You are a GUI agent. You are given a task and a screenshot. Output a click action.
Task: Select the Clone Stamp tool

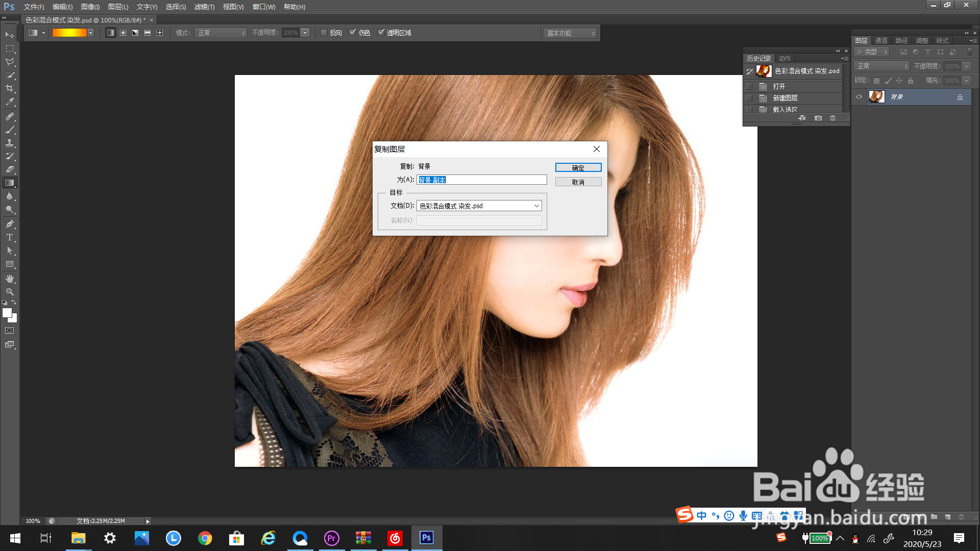(10, 143)
